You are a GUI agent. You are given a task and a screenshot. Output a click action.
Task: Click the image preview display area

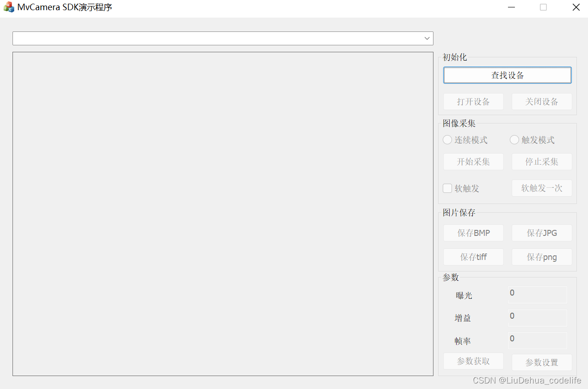tap(223, 214)
